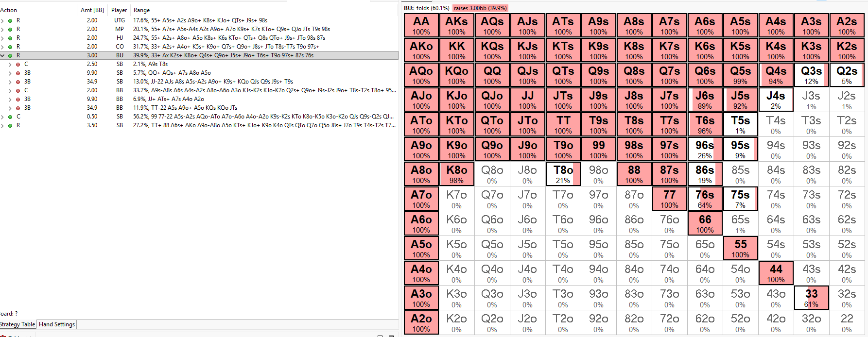Expand the UTG raise 2.00 tree node
The image size is (868, 337).
pos(2,20)
